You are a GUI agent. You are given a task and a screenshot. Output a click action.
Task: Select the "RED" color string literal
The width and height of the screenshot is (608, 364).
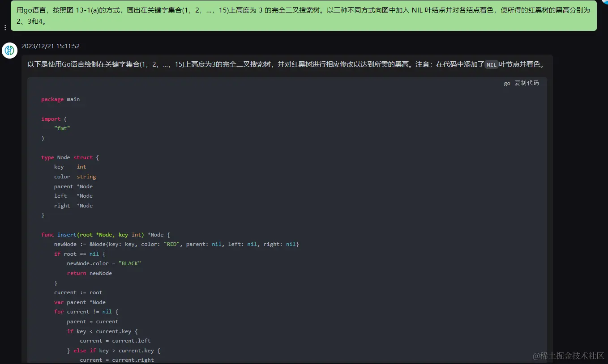[171, 244]
